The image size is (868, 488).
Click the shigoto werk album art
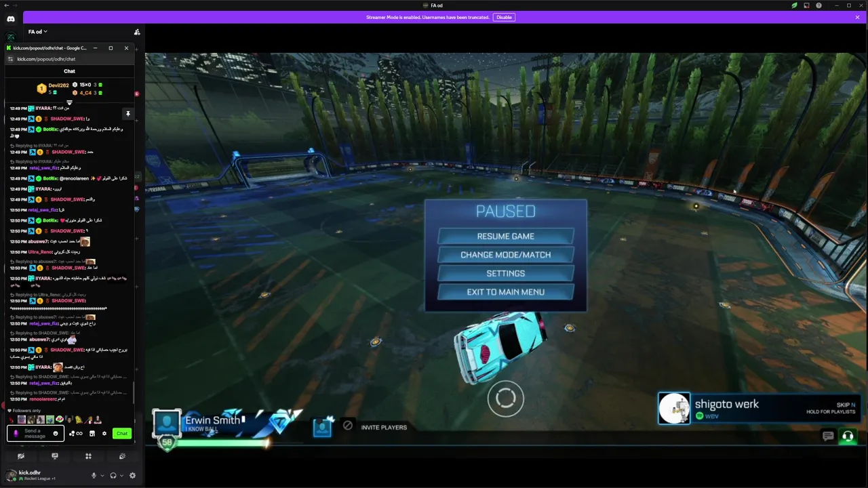click(674, 409)
